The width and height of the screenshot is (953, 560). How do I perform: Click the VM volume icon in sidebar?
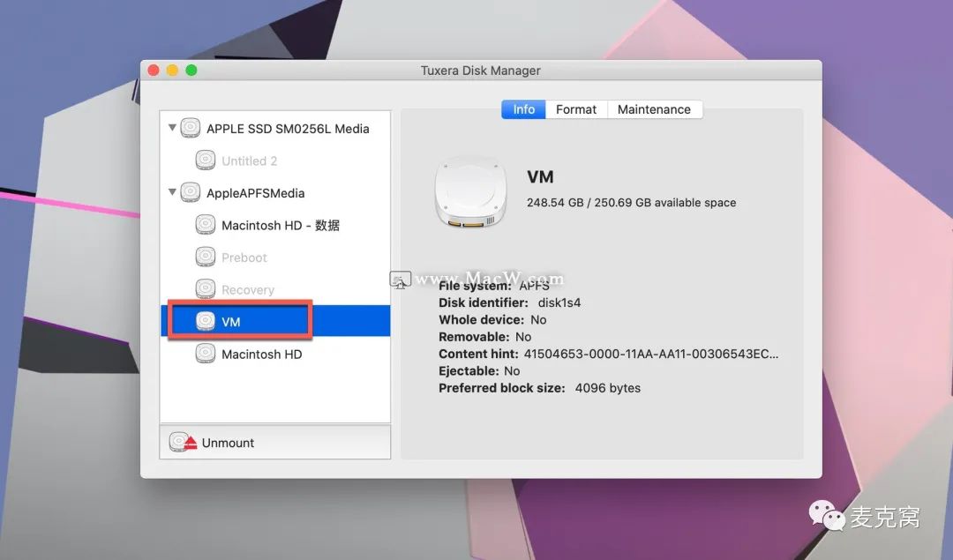[206, 321]
